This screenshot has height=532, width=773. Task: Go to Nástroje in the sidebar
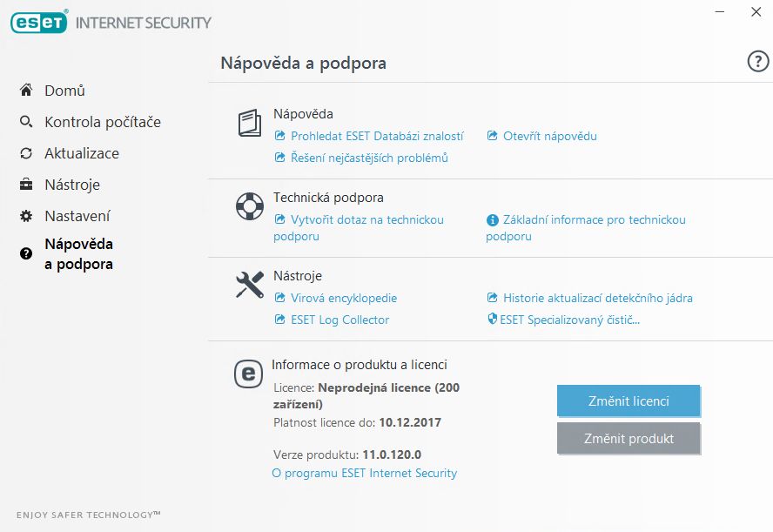click(x=72, y=185)
